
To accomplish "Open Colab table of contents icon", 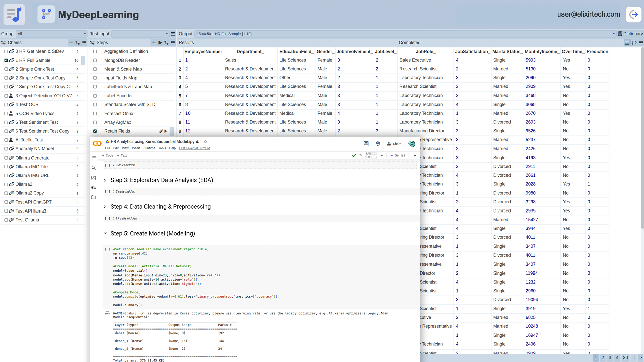I will pyautogui.click(x=94, y=158).
